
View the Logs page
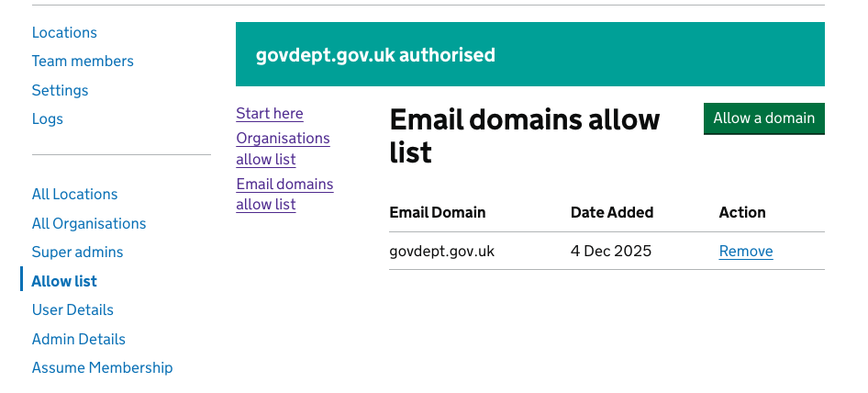pos(48,118)
